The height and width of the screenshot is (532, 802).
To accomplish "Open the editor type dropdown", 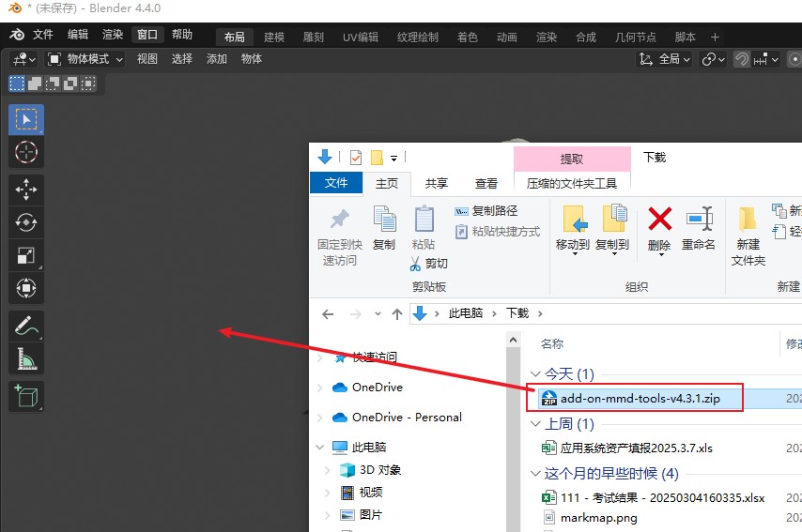I will point(23,59).
